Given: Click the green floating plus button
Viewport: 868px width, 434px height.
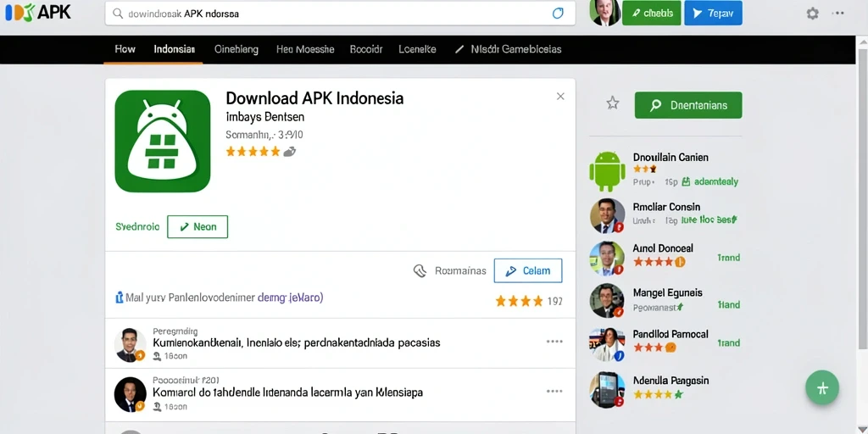Looking at the screenshot, I should (x=822, y=387).
